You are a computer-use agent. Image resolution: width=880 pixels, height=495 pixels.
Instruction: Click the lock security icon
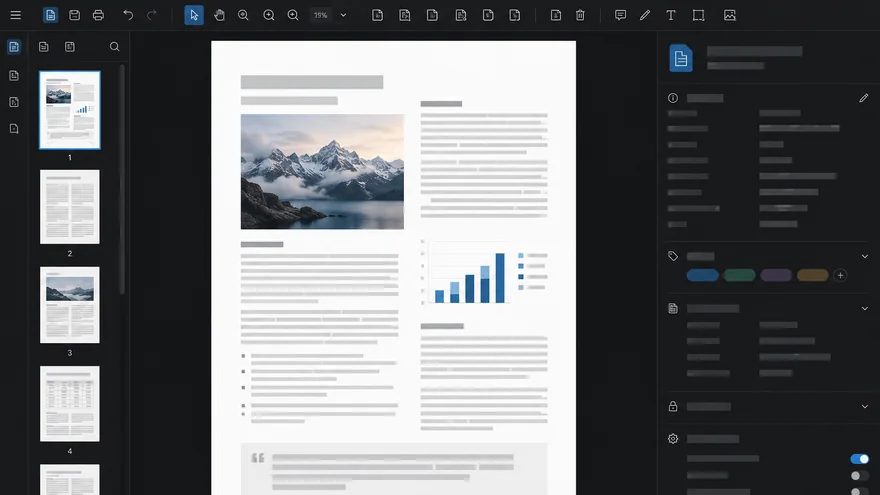[673, 406]
